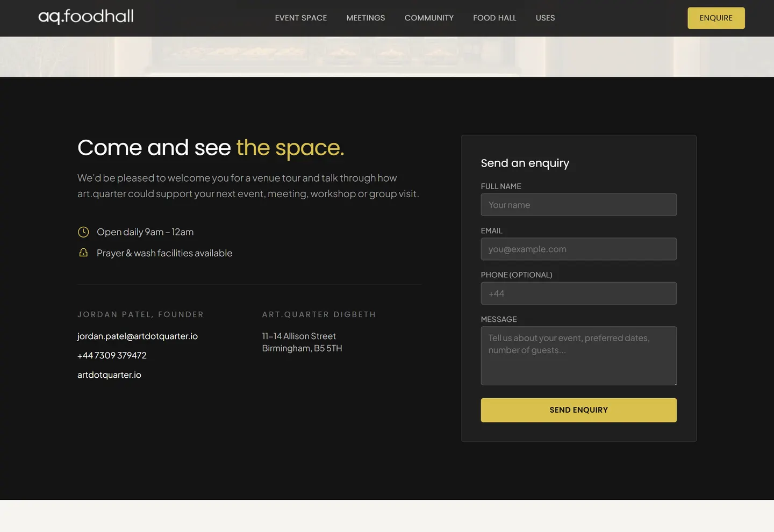Submit the form with Send Enquiry
Image resolution: width=774 pixels, height=532 pixels.
(578, 410)
